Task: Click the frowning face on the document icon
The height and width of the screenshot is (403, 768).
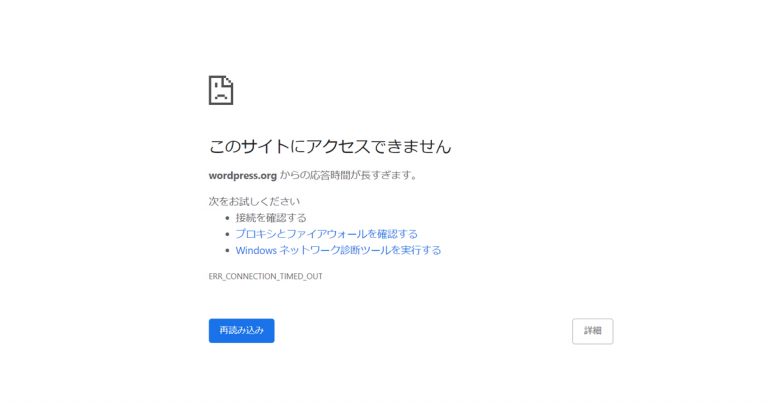Action: pos(221,93)
